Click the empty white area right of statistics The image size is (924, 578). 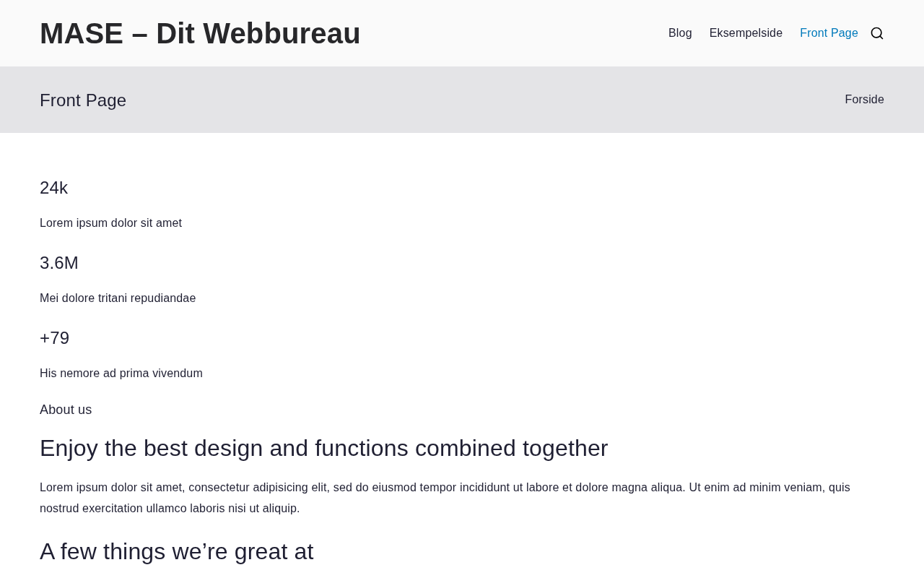tap(577, 289)
